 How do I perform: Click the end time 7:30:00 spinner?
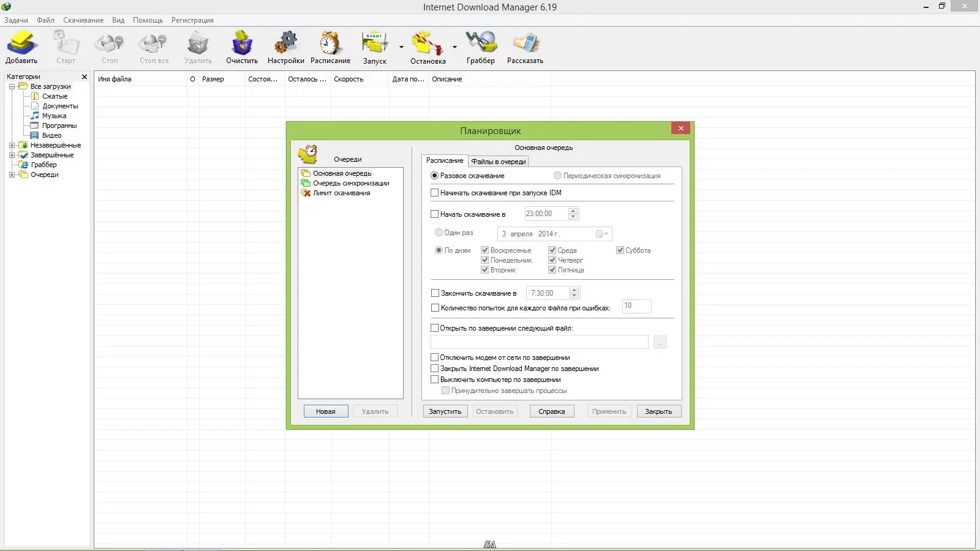pyautogui.click(x=575, y=293)
